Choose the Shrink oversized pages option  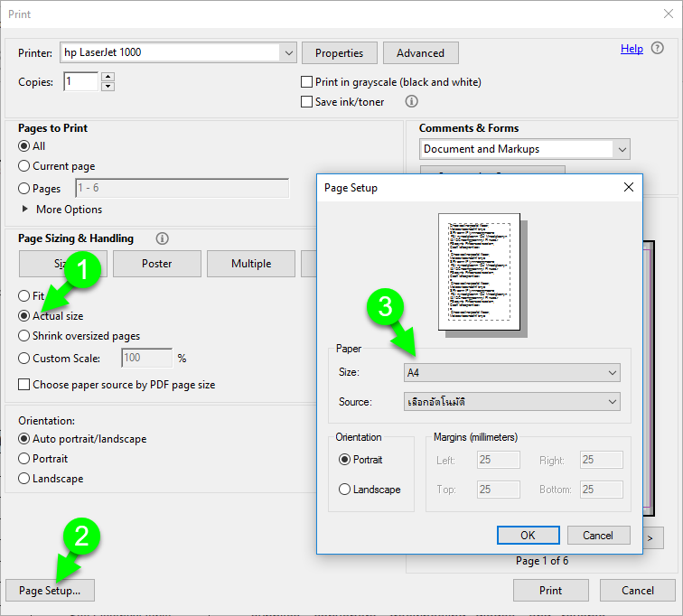(24, 336)
